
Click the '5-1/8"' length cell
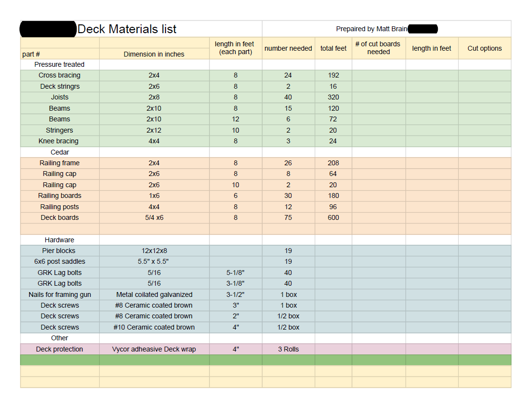(x=235, y=273)
